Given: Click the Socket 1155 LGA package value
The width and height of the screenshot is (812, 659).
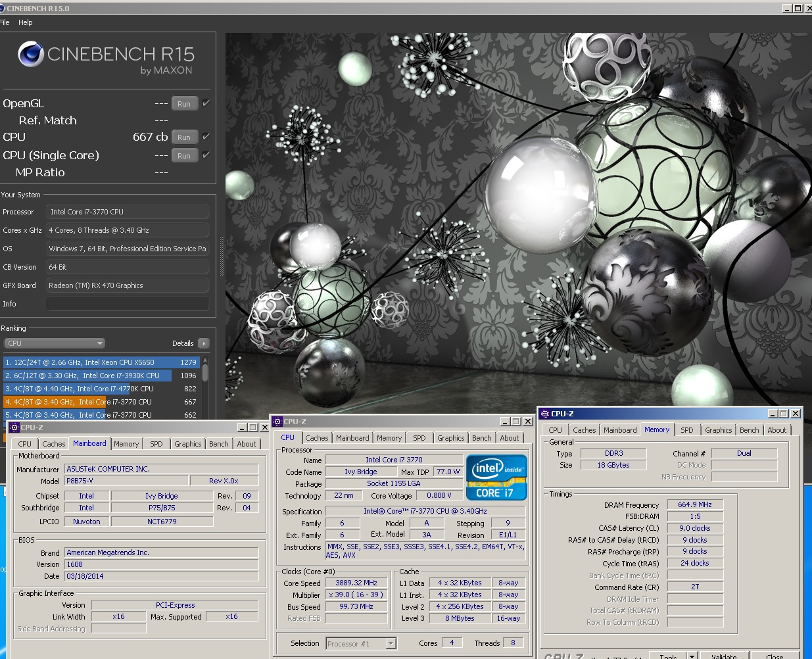Looking at the screenshot, I should click(x=393, y=484).
